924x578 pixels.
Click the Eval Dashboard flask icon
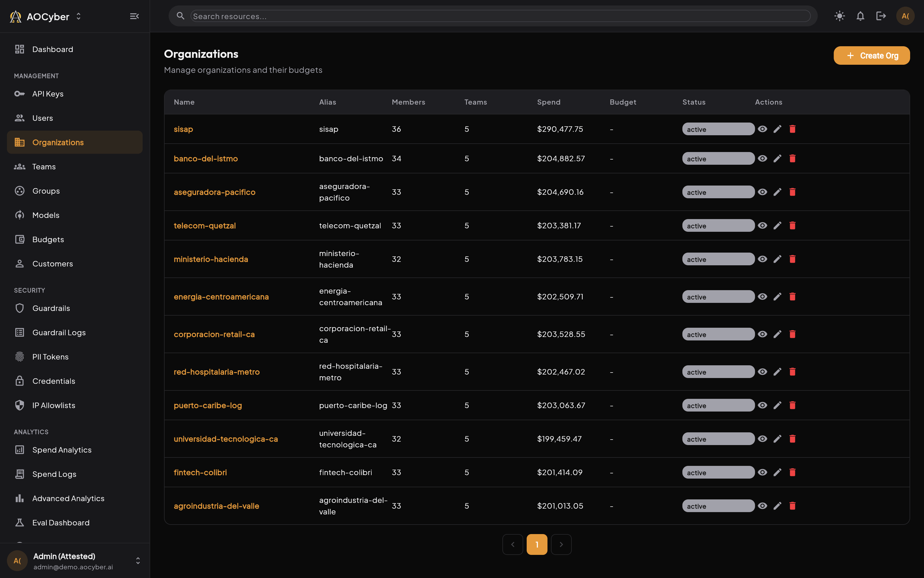pos(19,523)
